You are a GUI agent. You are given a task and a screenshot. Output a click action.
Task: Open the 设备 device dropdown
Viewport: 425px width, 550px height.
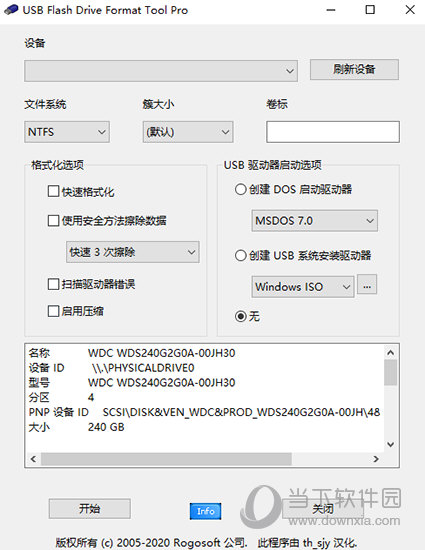pos(161,71)
